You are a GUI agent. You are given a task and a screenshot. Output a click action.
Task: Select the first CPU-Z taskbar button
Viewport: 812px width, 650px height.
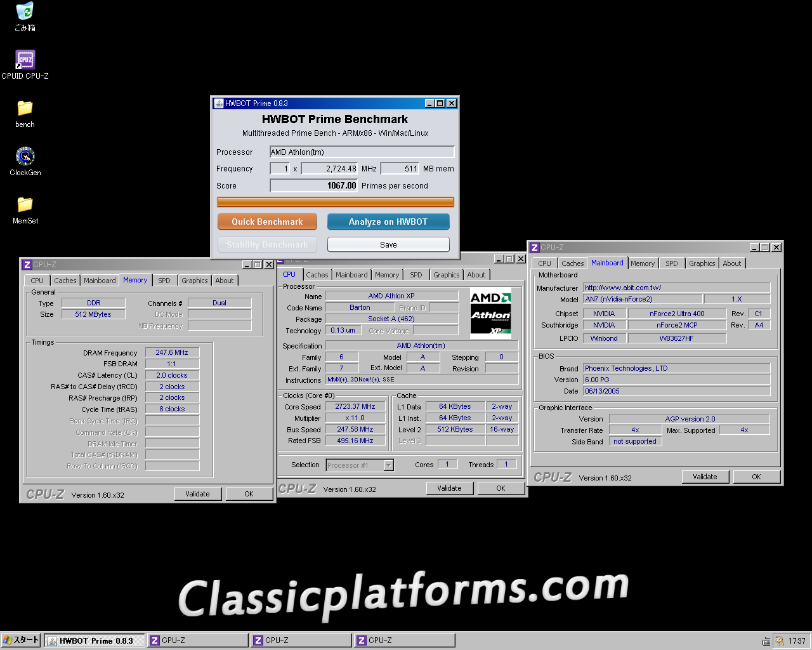(197, 640)
